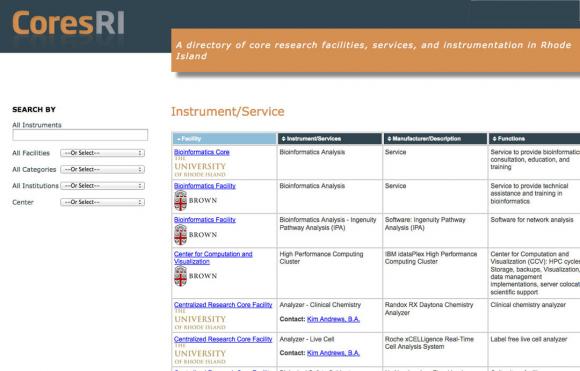This screenshot has width=580, height=371.
Task: Click Kim Andrews contact in Live Cell row
Action: tap(333, 353)
